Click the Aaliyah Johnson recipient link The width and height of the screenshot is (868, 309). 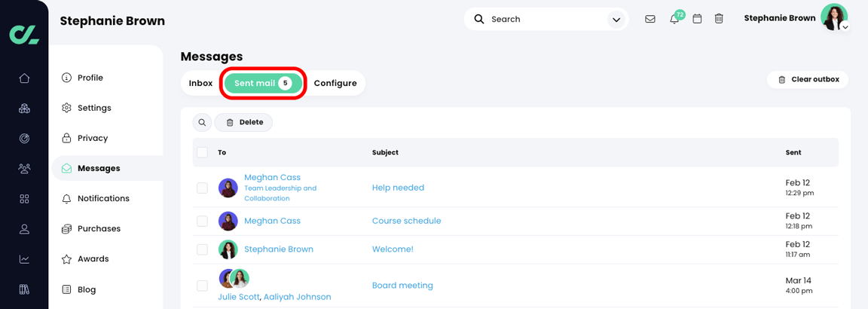tap(298, 297)
